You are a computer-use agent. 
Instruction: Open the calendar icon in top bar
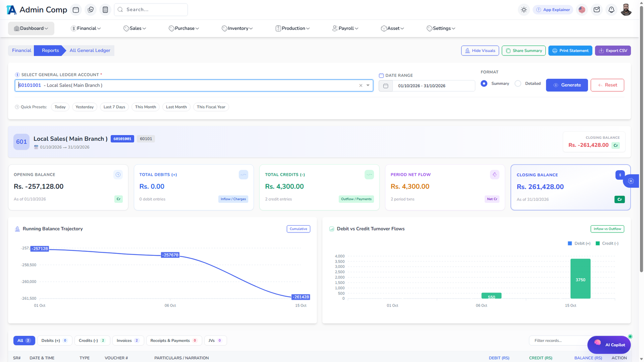[x=76, y=10]
